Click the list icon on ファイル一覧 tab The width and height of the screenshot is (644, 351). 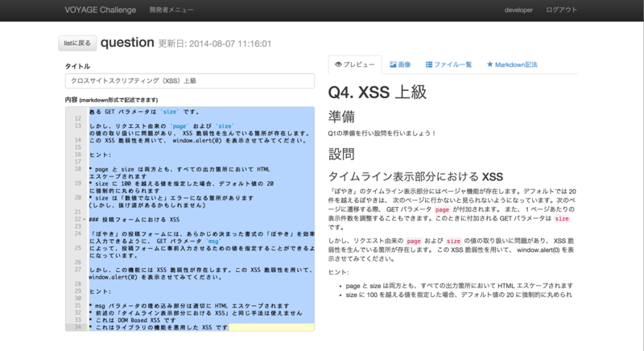[429, 64]
